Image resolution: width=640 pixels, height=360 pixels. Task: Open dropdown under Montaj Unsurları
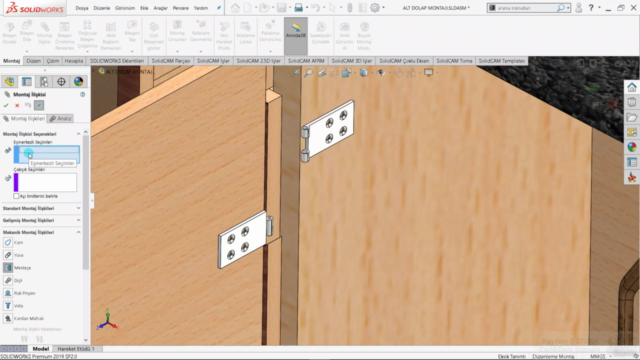[x=177, y=51]
